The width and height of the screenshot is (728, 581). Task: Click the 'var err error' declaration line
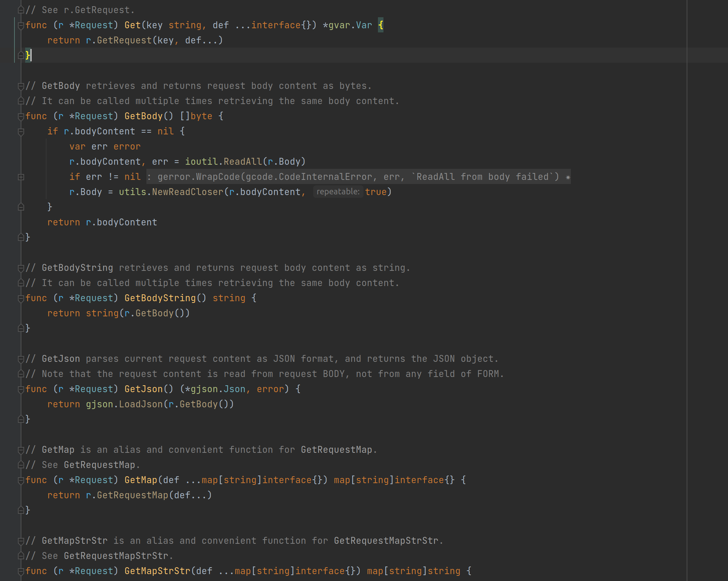click(x=105, y=146)
